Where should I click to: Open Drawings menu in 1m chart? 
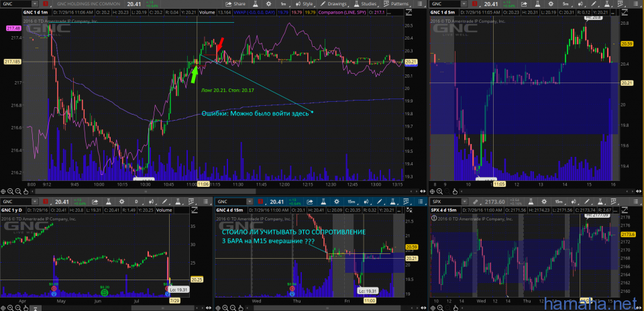pyautogui.click(x=334, y=4)
